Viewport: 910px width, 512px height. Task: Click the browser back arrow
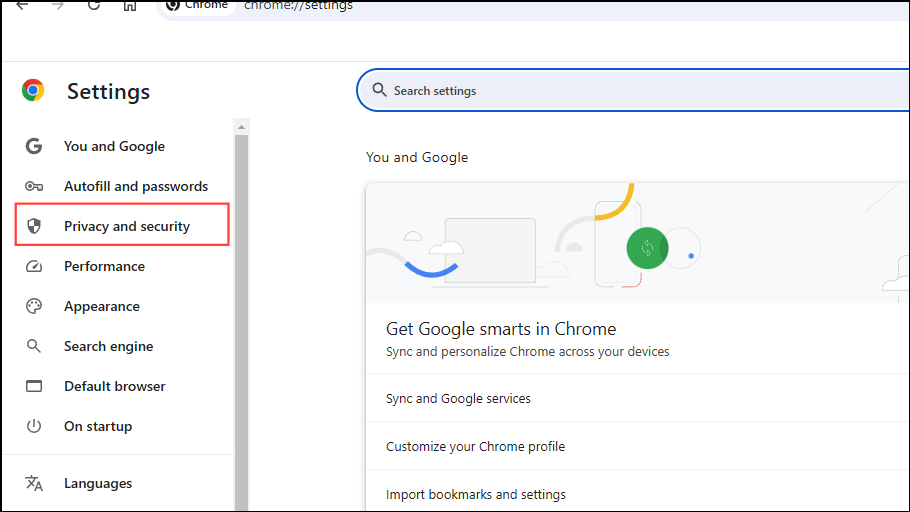click(22, 5)
